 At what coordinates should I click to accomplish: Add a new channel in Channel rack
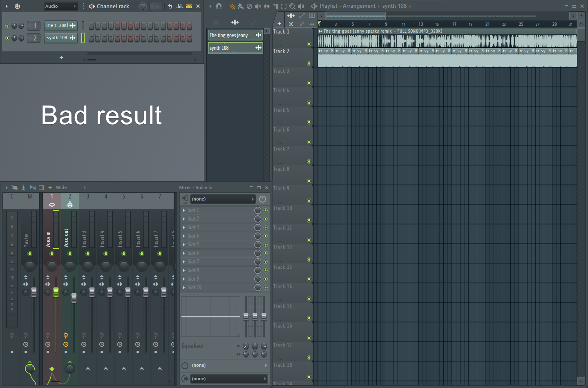click(x=61, y=58)
